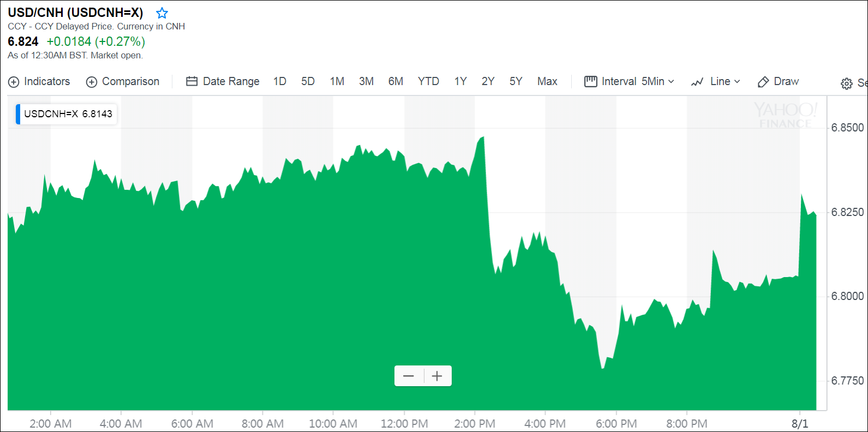This screenshot has height=432, width=868.
Task: Click the zoom in plus button
Action: coord(437,376)
